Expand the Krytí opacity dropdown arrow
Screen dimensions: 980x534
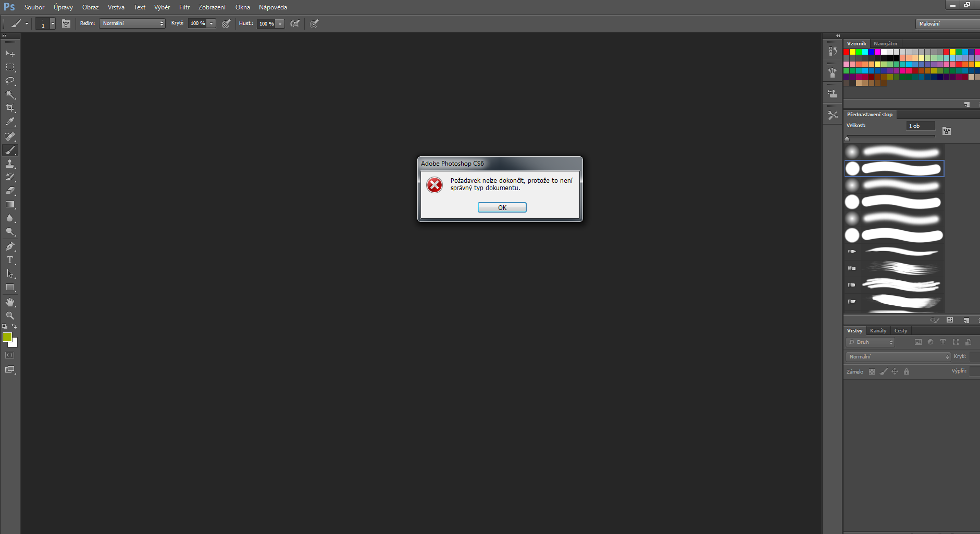point(212,23)
